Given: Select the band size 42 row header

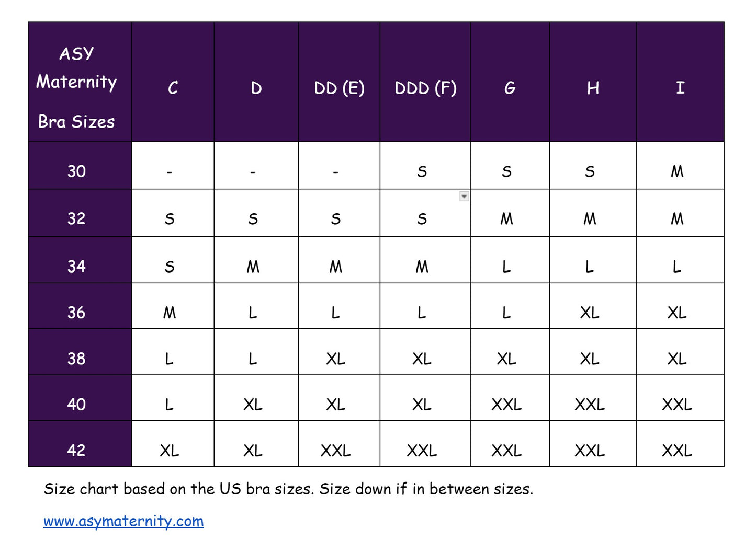Looking at the screenshot, I should point(77,450).
